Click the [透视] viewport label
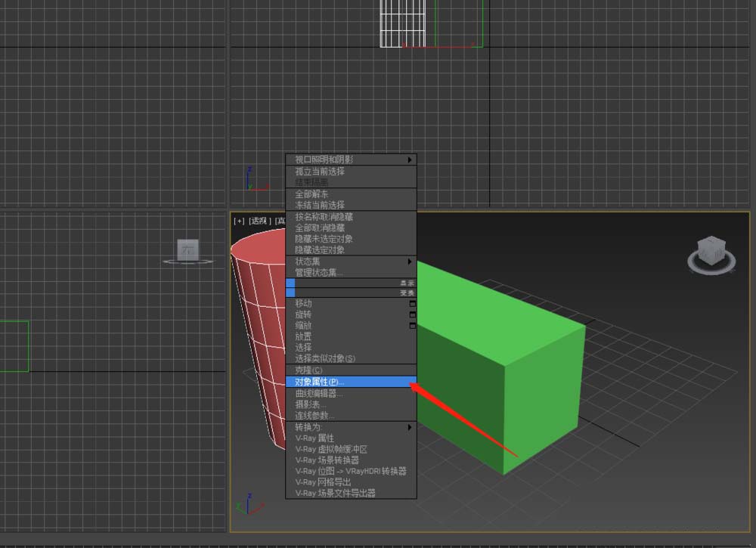The width and height of the screenshot is (756, 548). 260,221
